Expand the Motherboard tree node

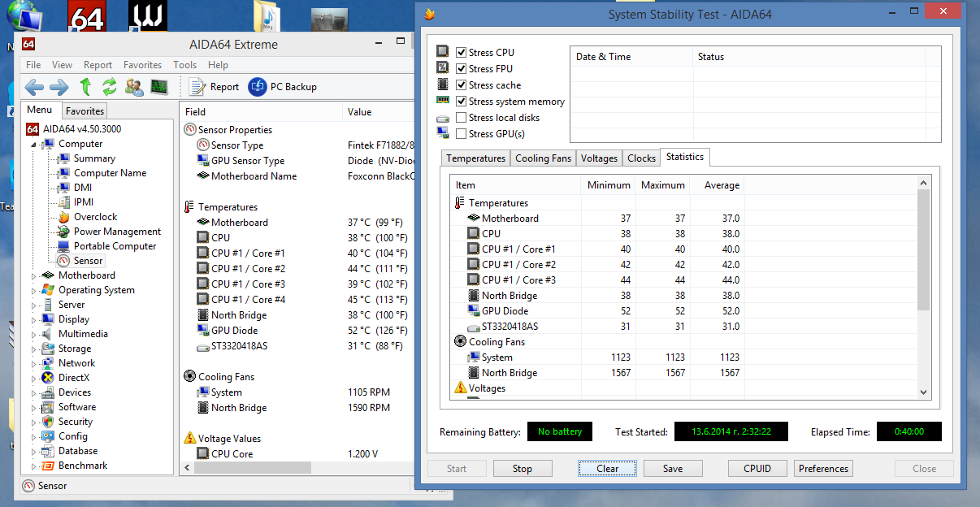point(34,276)
